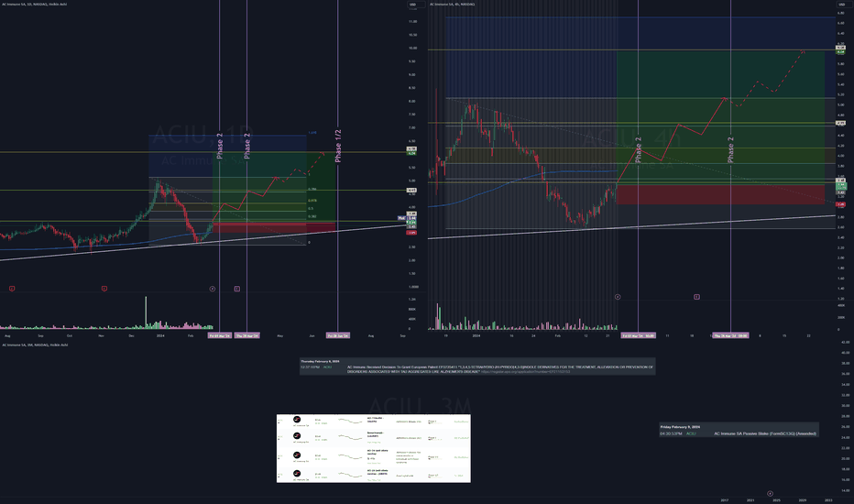Select the first Phase 2 label on the 4h chart
This screenshot has height=504, width=854.
pyautogui.click(x=639, y=150)
